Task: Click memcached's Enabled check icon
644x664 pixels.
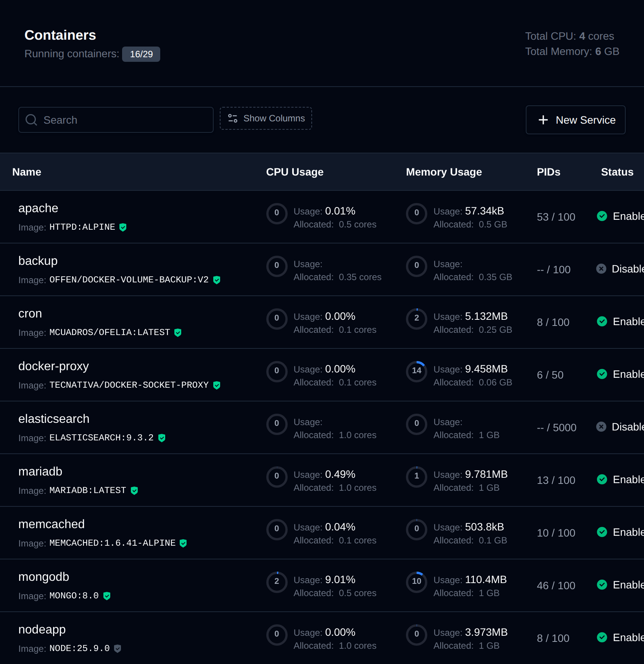Action: click(x=602, y=532)
